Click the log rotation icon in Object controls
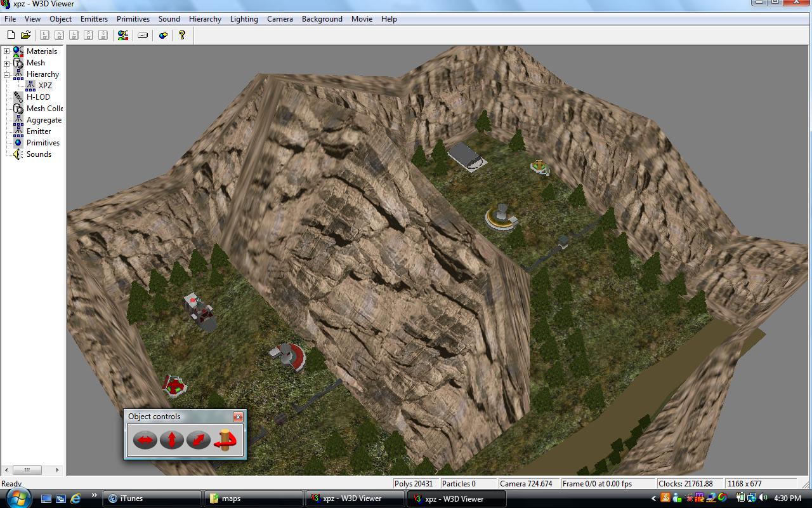812x508 pixels. [x=225, y=439]
